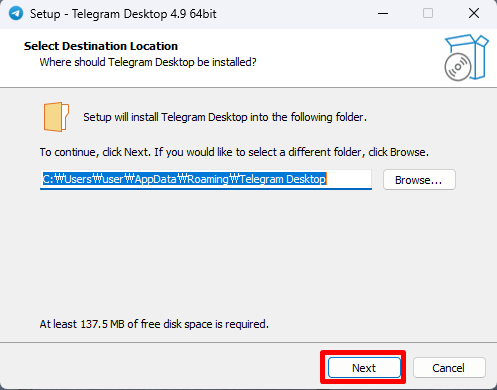Click the Cancel button
This screenshot has height=390, width=497.
[x=449, y=368]
